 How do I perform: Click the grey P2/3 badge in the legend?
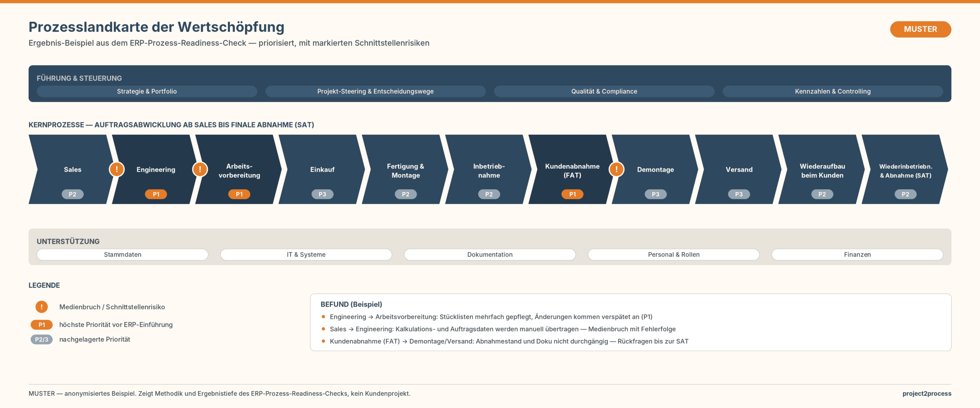point(42,340)
